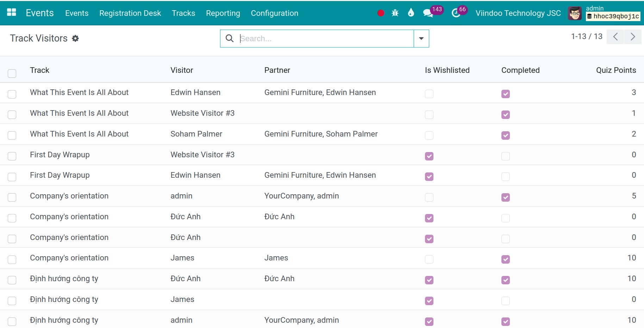
Task: Open Track Visitors gear settings icon
Action: [75, 38]
